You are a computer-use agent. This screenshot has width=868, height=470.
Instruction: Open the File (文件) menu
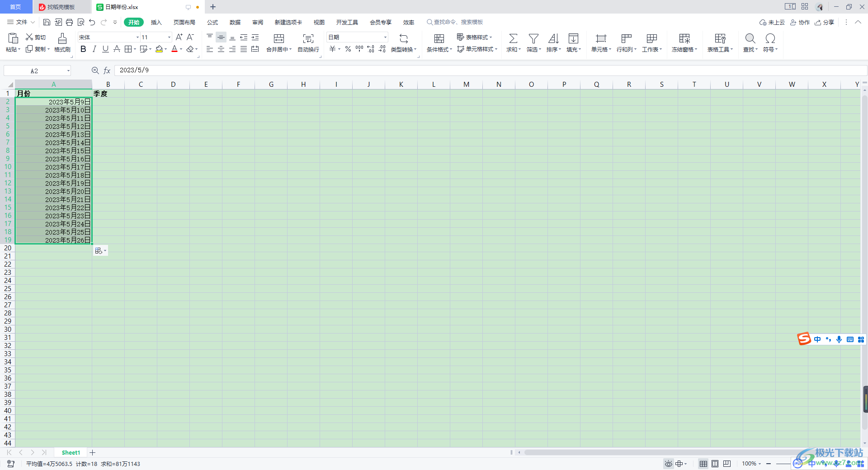[x=21, y=22]
